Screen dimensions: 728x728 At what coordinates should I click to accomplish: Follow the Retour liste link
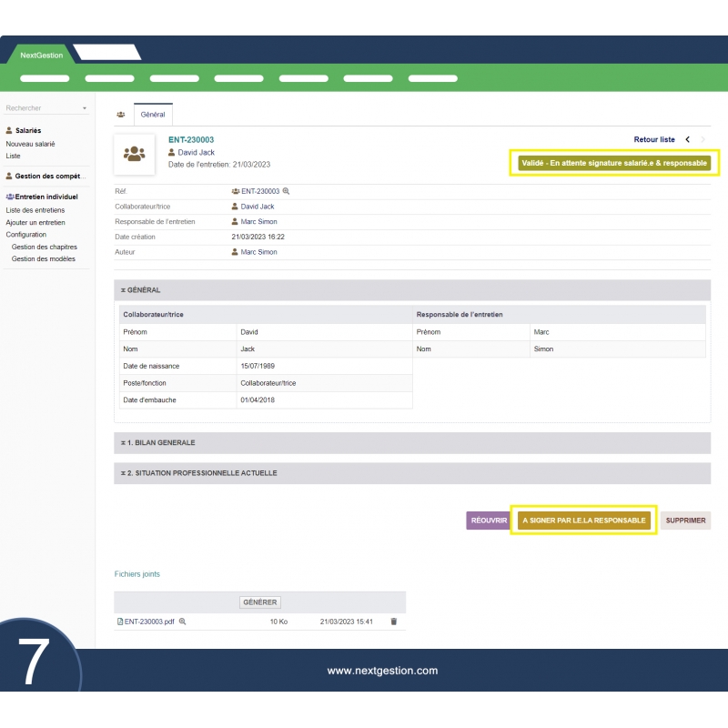click(654, 139)
